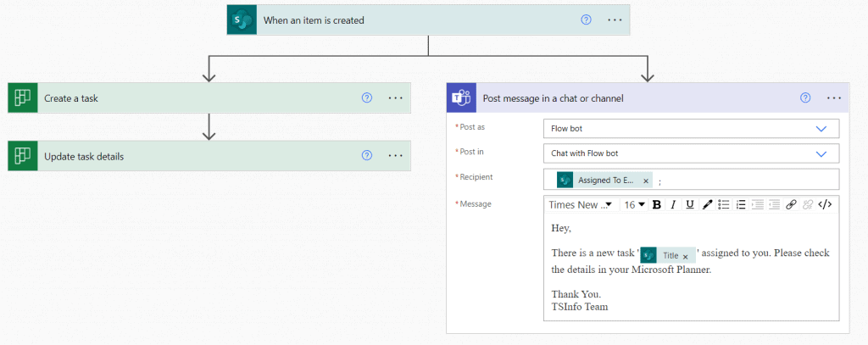Insert a numbered list in message
The height and width of the screenshot is (345, 868).
click(741, 204)
